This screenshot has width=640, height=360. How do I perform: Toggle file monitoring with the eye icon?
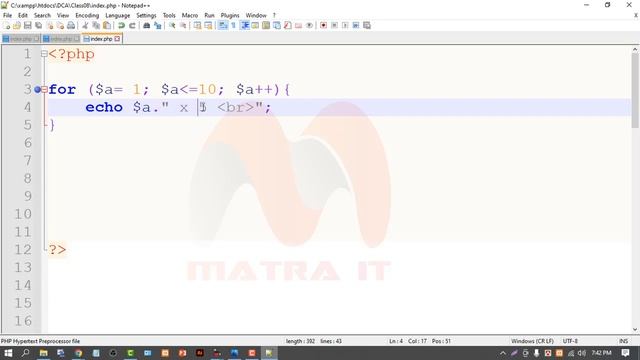click(309, 25)
